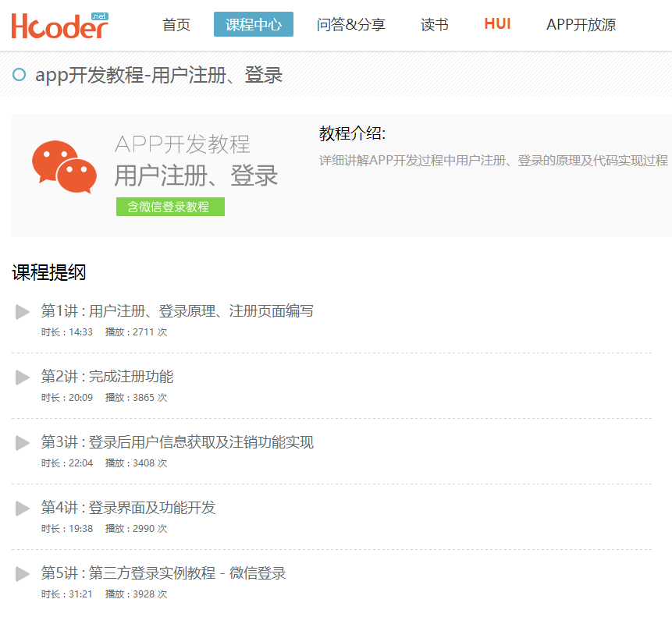Click the orange WeChat bubbles icon
Image resolution: width=672 pixels, height=631 pixels.
coord(64,167)
